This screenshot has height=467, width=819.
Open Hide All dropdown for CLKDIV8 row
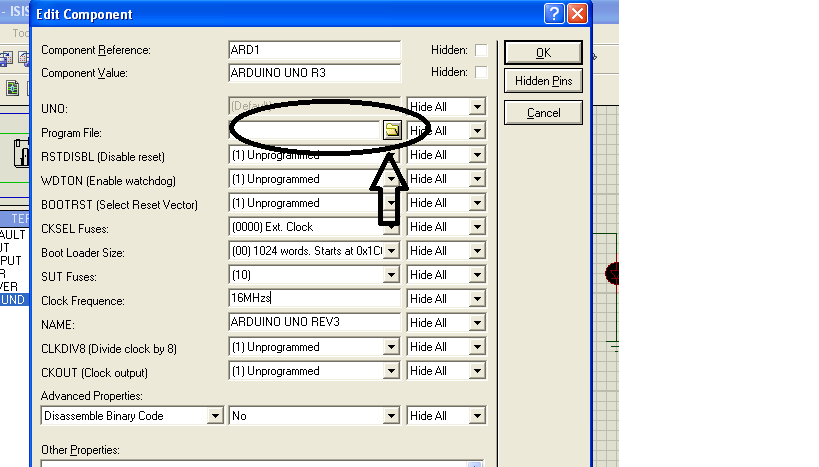[x=477, y=347]
